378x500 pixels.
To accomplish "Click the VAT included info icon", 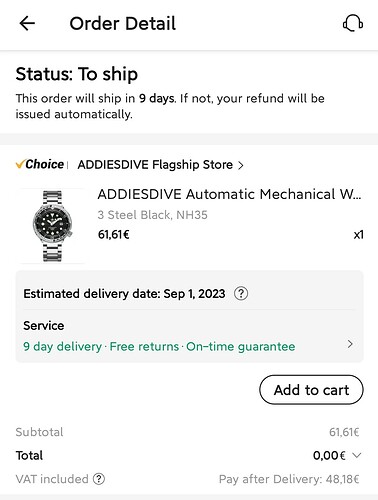I will [x=99, y=479].
